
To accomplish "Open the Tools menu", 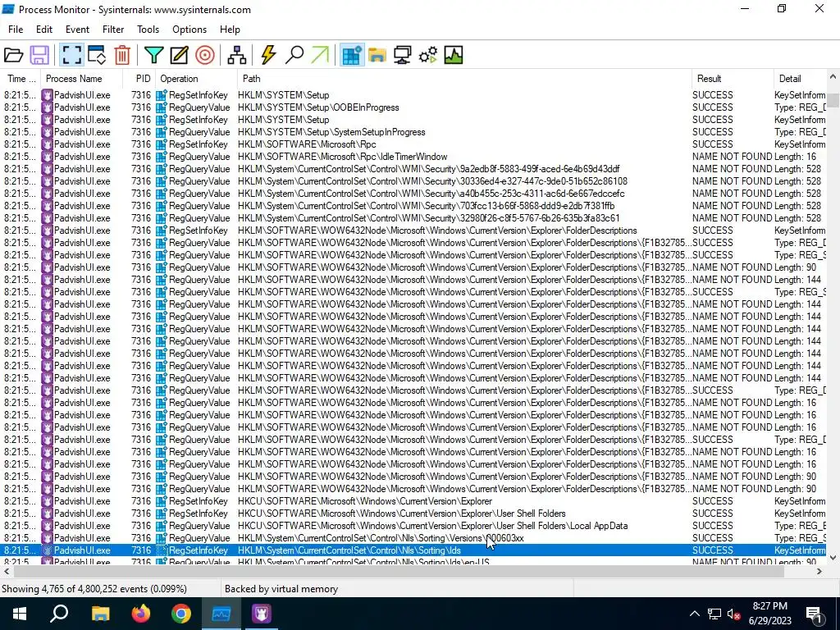I will click(148, 30).
